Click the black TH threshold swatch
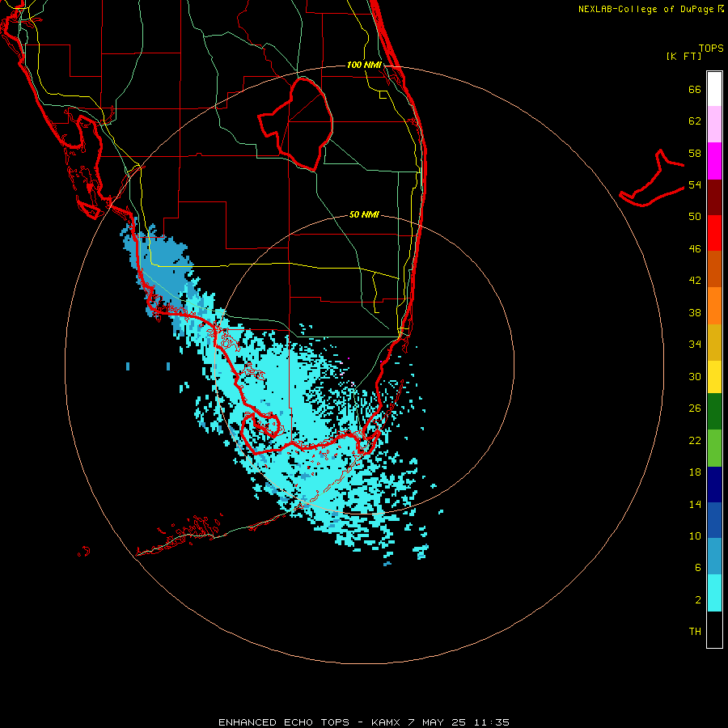 [714, 629]
